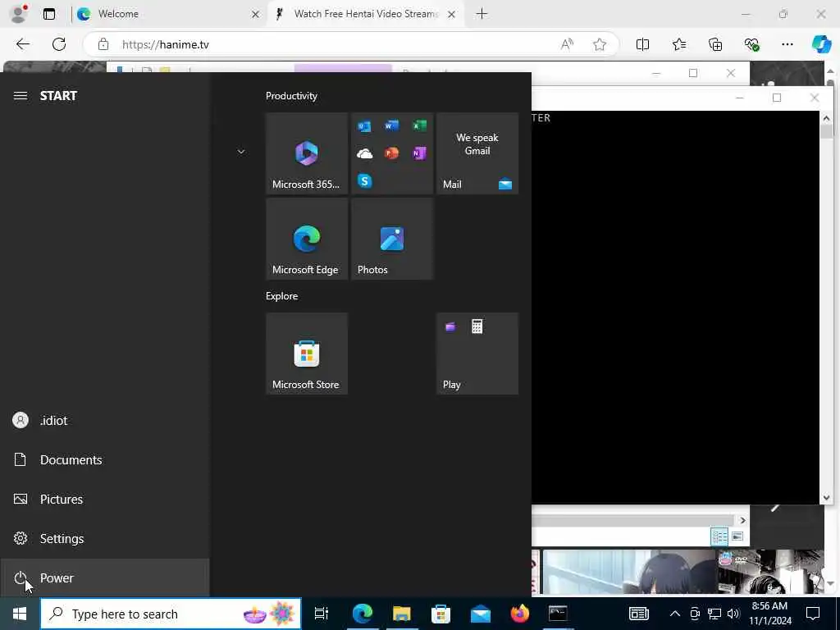Open the clock showing 8:56 AM
This screenshot has width=840, height=630.
pos(769,614)
